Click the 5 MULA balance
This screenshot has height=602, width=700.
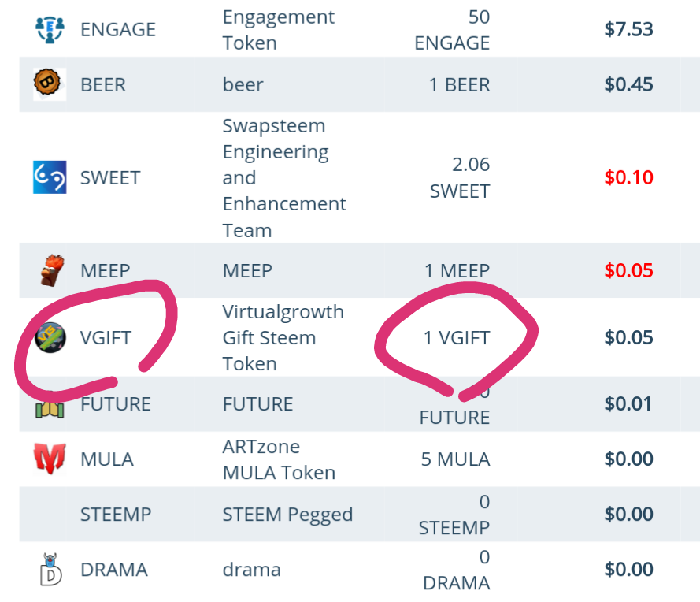[455, 459]
